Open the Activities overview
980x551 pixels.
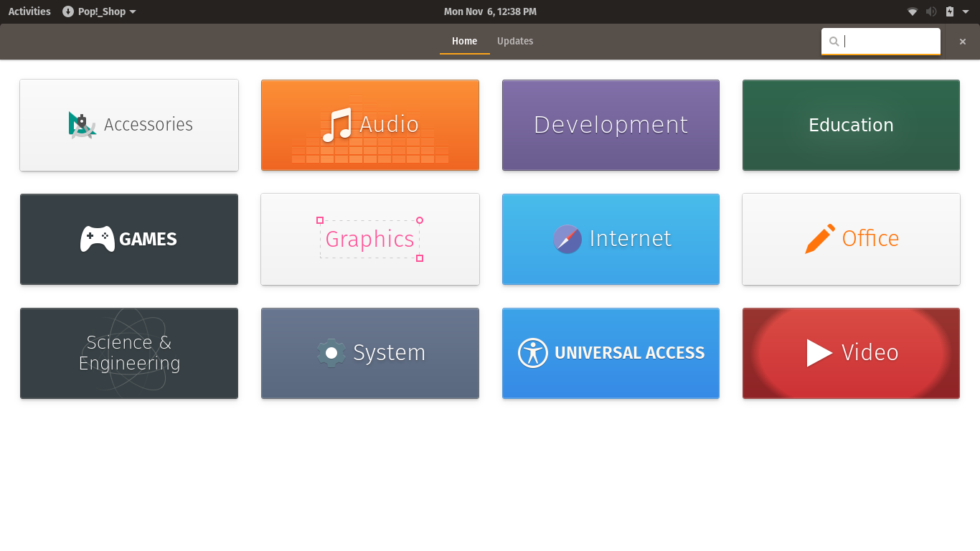point(29,11)
